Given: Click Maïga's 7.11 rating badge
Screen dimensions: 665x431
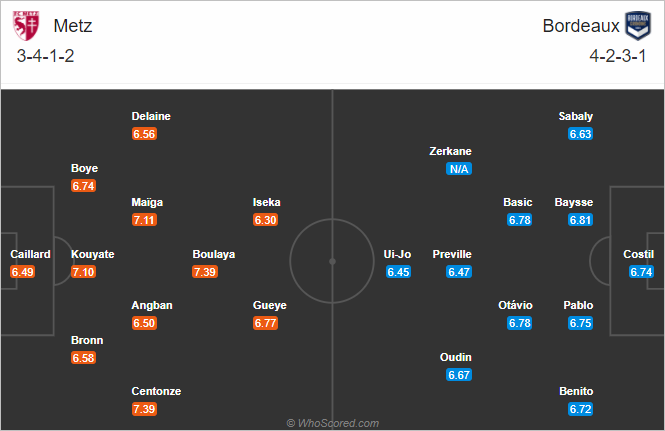Looking at the screenshot, I should tap(144, 220).
